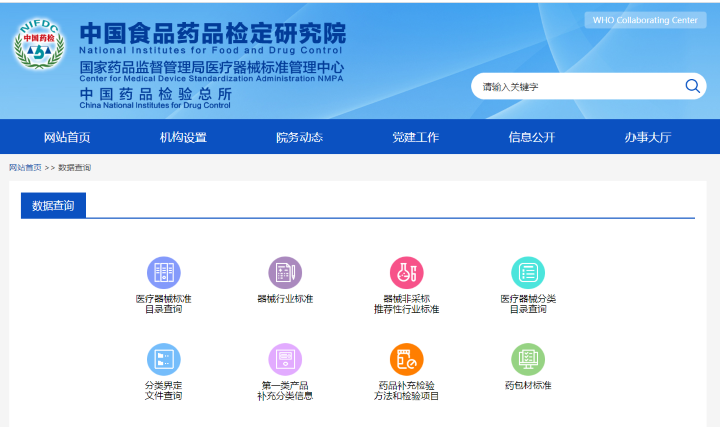This screenshot has width=720, height=427.
Task: Click the 分类界定文件查询 icon
Action: pos(164,359)
